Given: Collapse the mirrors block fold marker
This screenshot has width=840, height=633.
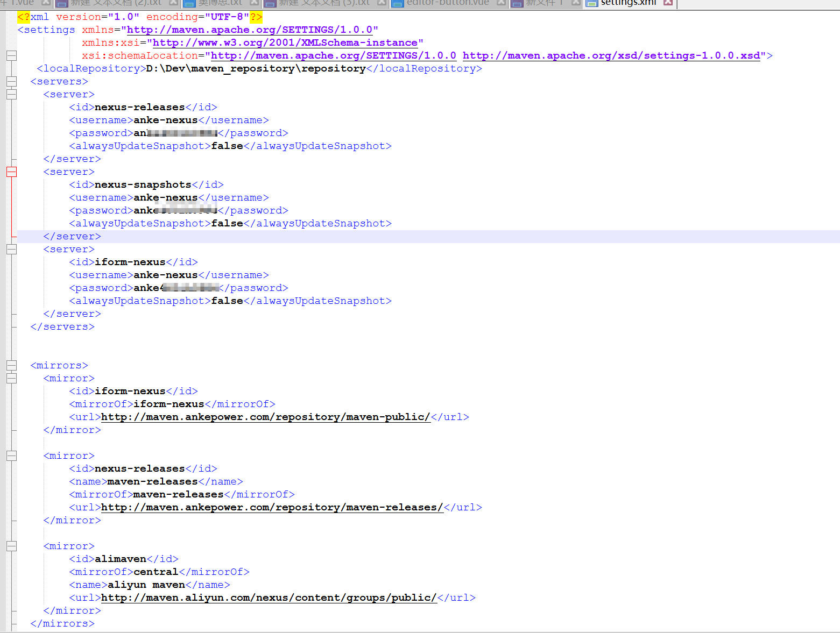Looking at the screenshot, I should 11,365.
